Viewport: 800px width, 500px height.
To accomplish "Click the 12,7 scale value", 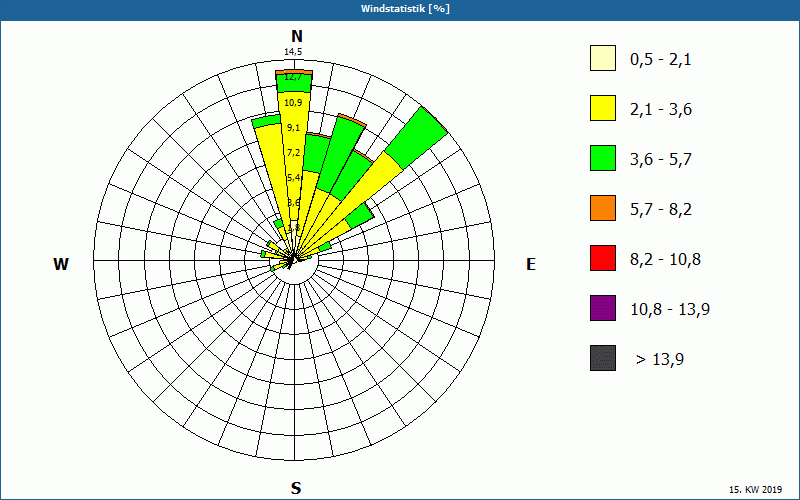I will click(x=293, y=78).
